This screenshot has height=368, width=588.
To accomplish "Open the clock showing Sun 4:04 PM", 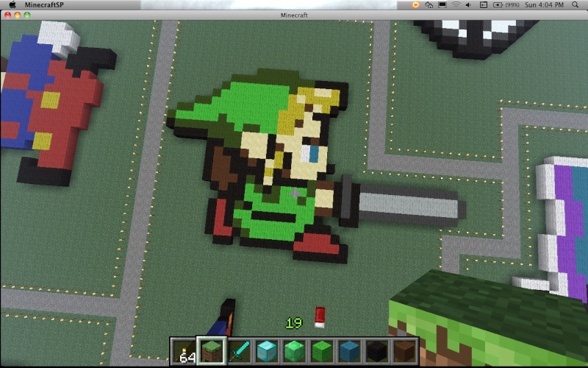I will pos(544,5).
